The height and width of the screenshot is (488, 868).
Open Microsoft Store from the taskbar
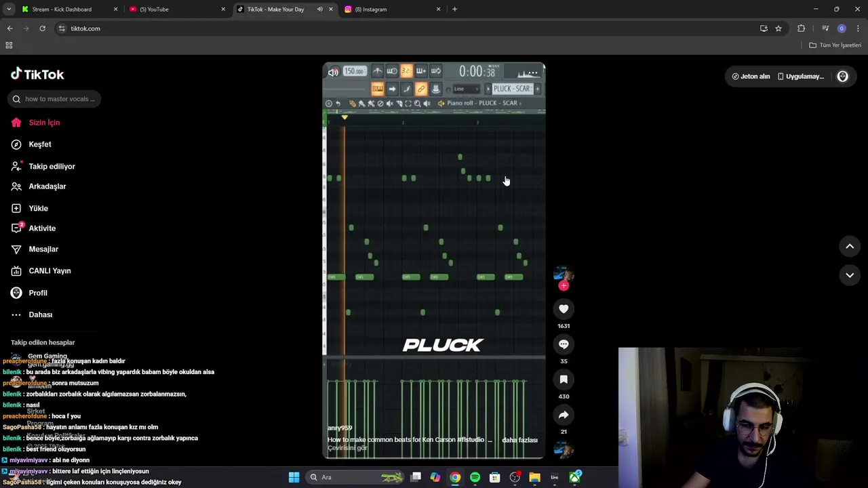[x=495, y=477]
